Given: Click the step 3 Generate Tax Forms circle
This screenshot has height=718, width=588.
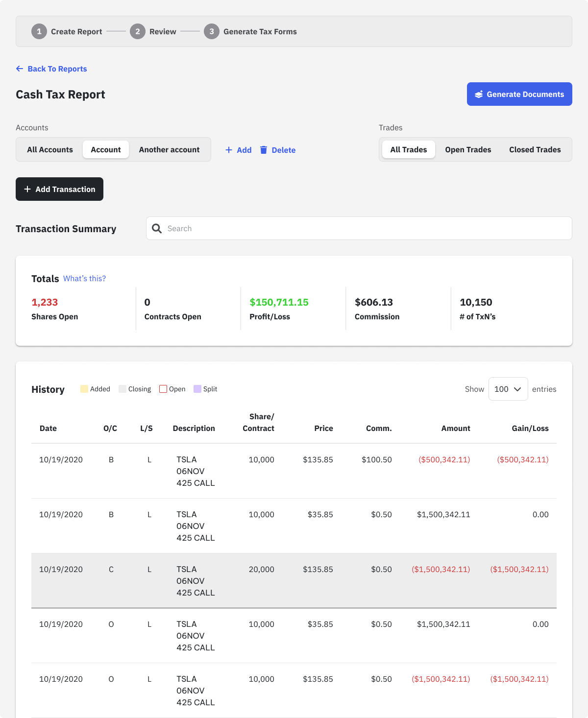Looking at the screenshot, I should pos(211,31).
